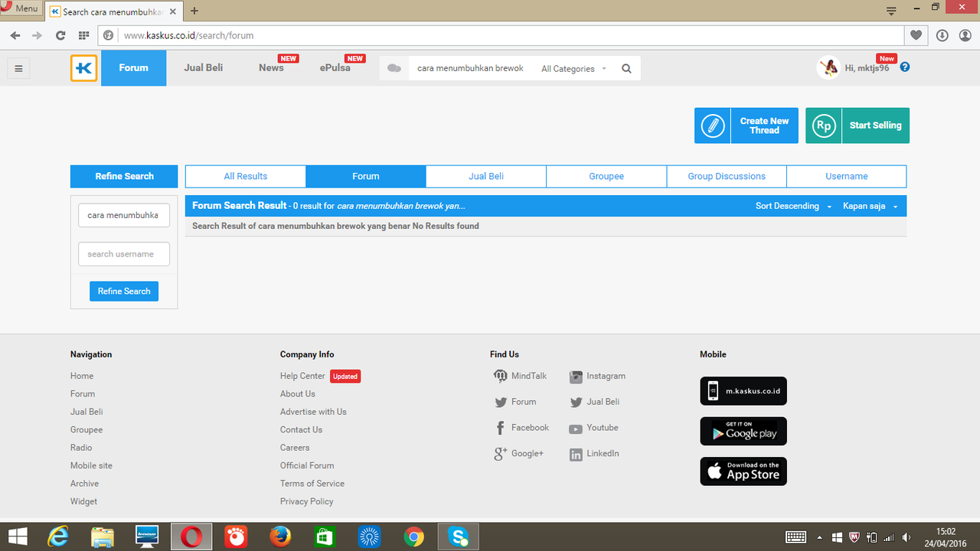The image size is (980, 551).
Task: Click the user avatar picture
Action: [x=828, y=68]
